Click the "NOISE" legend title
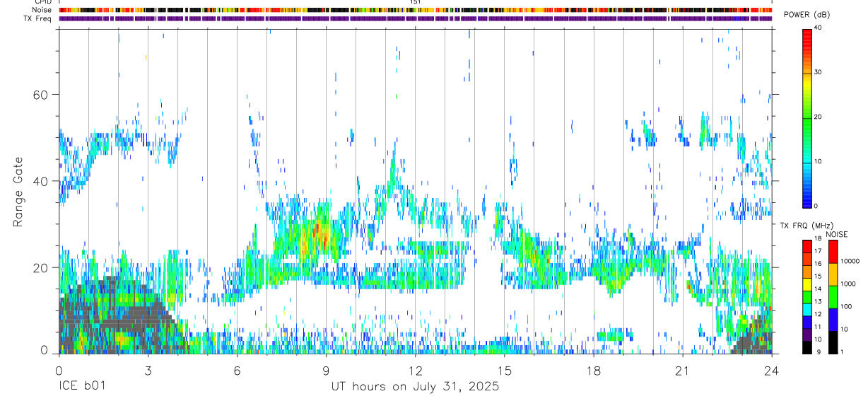 (836, 234)
